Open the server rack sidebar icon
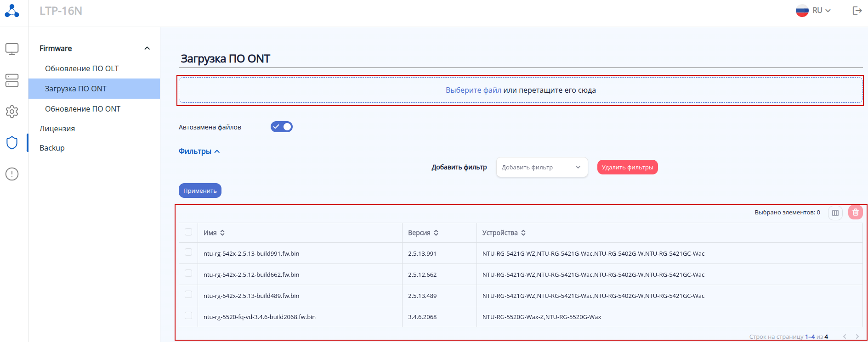Viewport: 868px width, 342px height. pyautogui.click(x=12, y=80)
